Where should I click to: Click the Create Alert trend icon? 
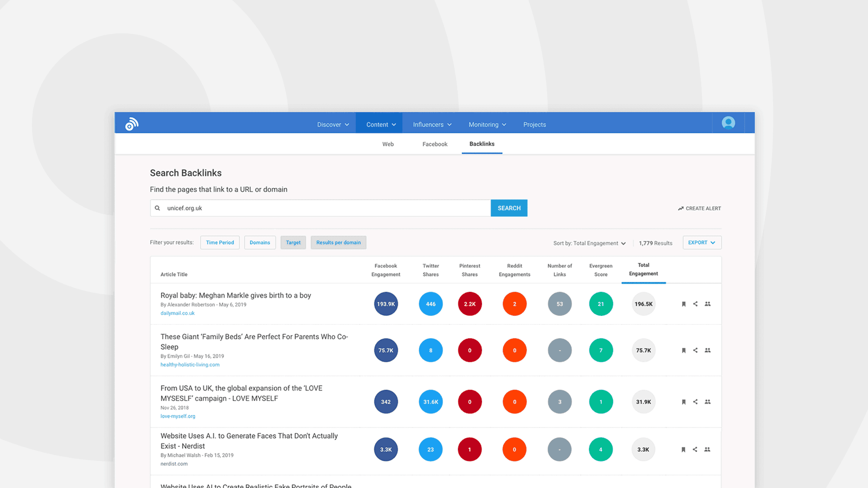[680, 208]
